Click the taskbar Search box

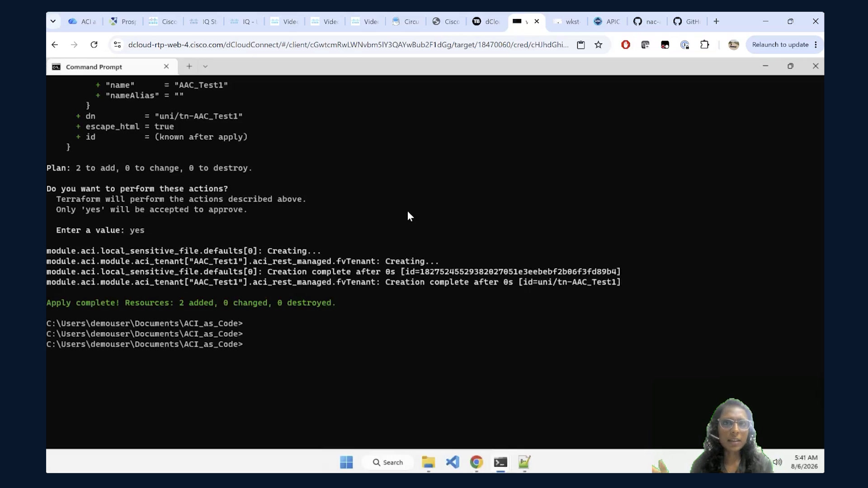[x=388, y=462]
